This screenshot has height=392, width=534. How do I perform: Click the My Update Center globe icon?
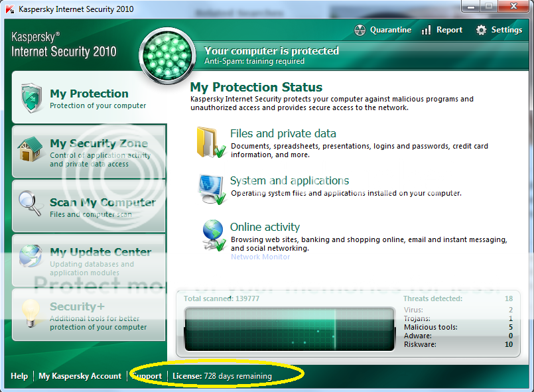31,256
